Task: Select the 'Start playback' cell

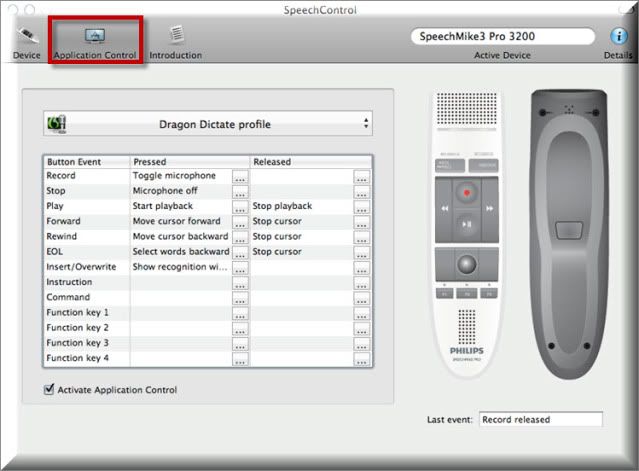Action: click(x=163, y=206)
